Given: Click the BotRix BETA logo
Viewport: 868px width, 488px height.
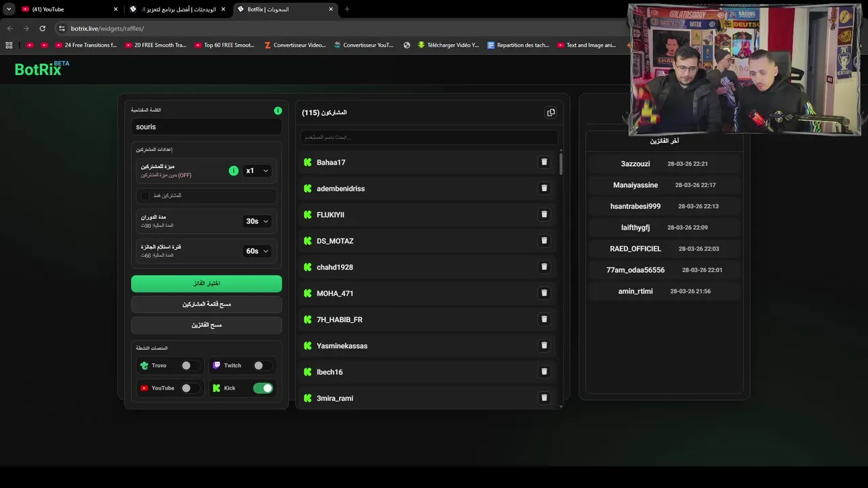Looking at the screenshot, I should (42, 68).
